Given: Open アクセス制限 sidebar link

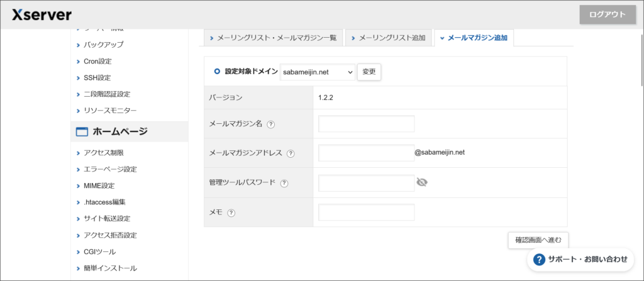Looking at the screenshot, I should [104, 153].
